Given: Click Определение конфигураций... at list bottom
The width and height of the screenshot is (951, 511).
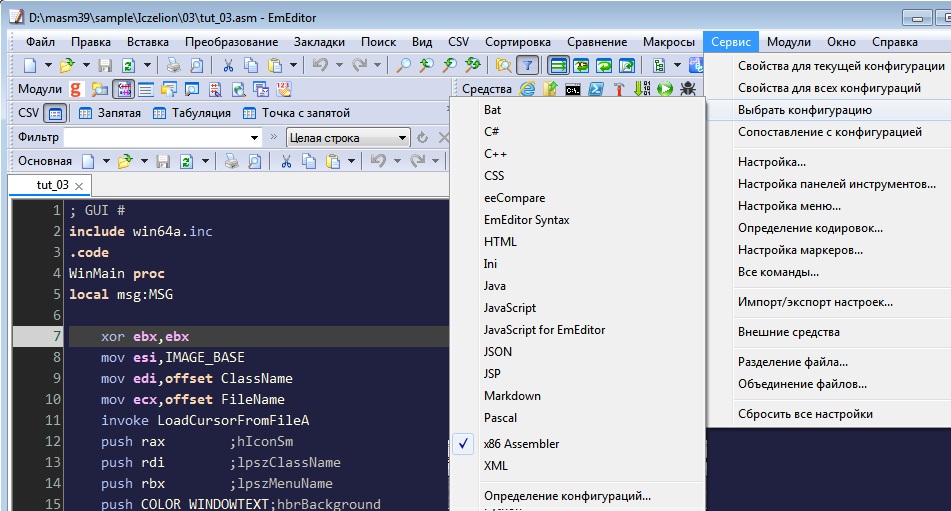Looking at the screenshot, I should [x=567, y=495].
